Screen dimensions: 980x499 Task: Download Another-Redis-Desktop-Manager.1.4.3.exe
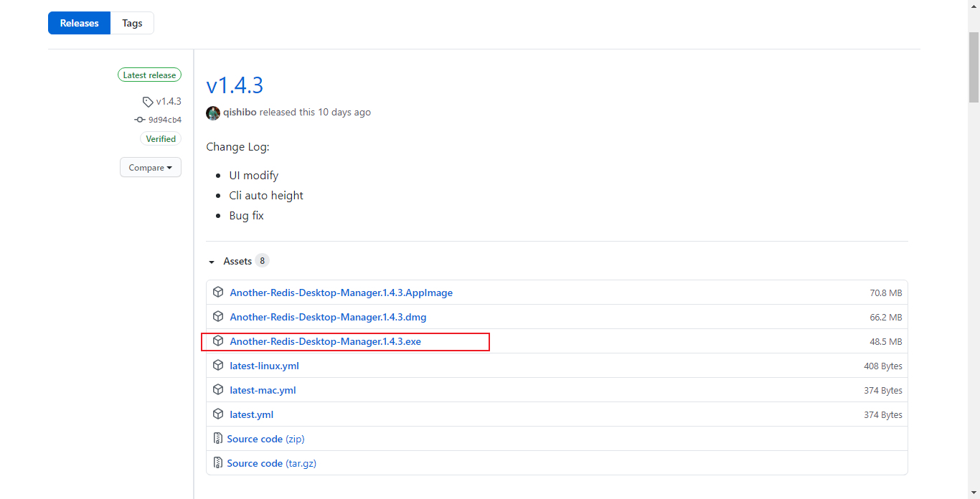pyautogui.click(x=325, y=342)
